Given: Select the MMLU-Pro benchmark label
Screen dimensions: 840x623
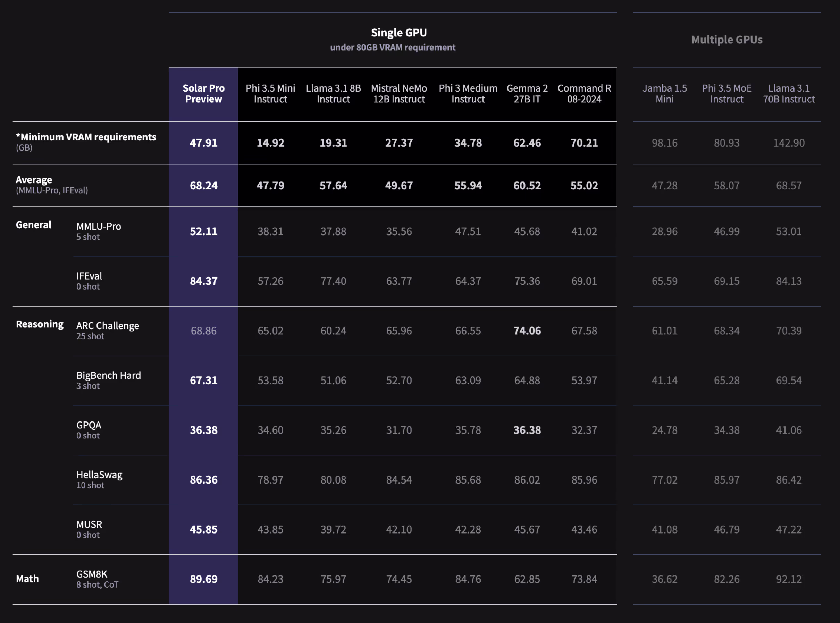Looking at the screenshot, I should tap(99, 227).
